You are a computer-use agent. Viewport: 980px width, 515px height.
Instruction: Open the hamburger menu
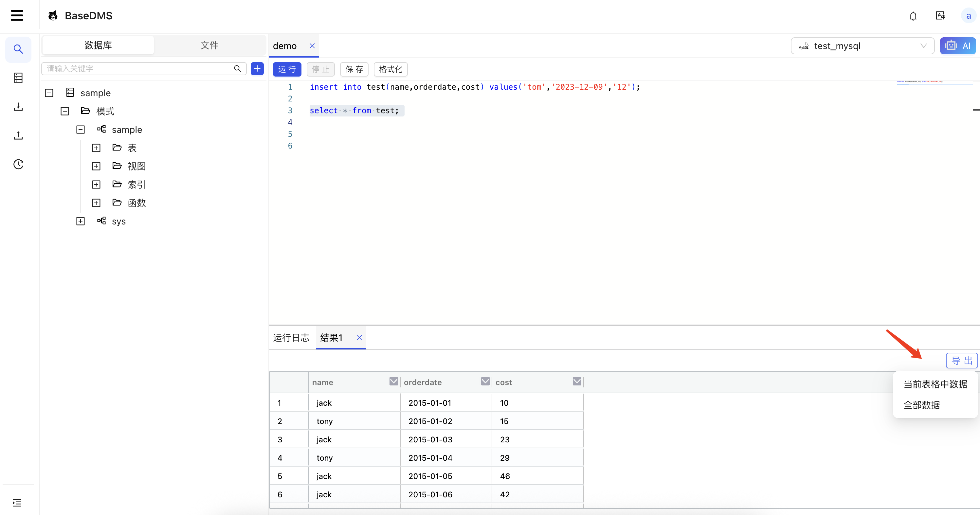17,16
